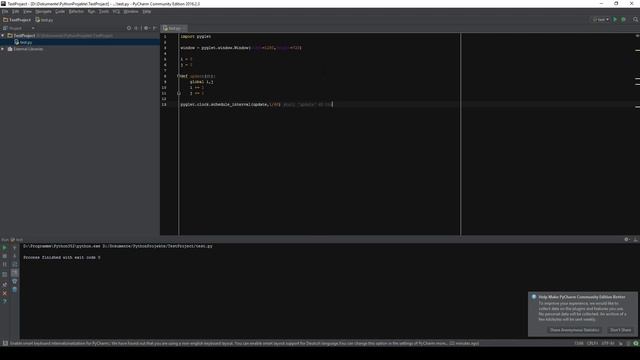Close the Run tab with the red X

coord(4,293)
